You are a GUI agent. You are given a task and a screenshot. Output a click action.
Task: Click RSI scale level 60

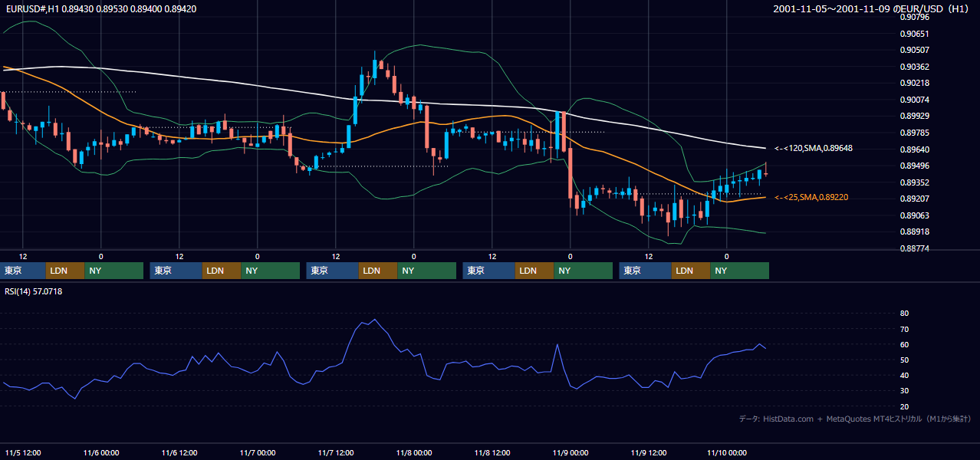904,344
